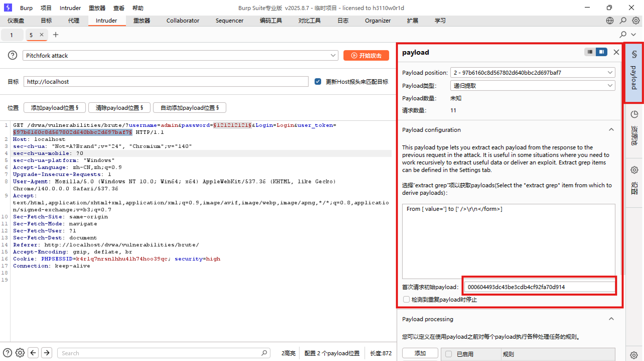
Task: Click the initial payload input field
Action: pos(539,287)
